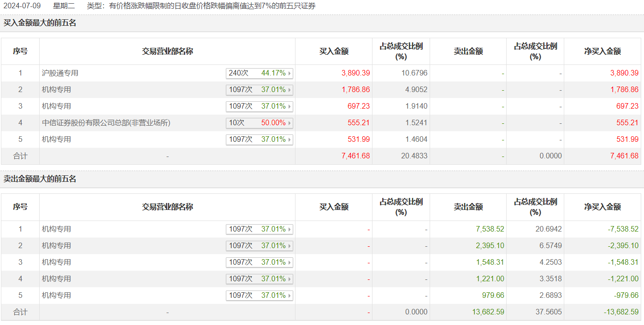Select the 买入金额最大的前五名 section heading
Screen dimensions: 644x325
point(40,23)
